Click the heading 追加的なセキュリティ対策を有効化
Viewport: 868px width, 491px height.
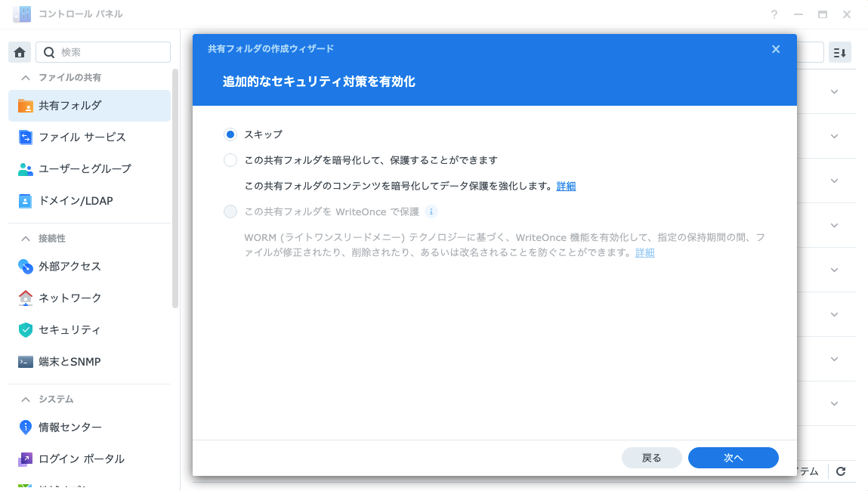(x=319, y=82)
